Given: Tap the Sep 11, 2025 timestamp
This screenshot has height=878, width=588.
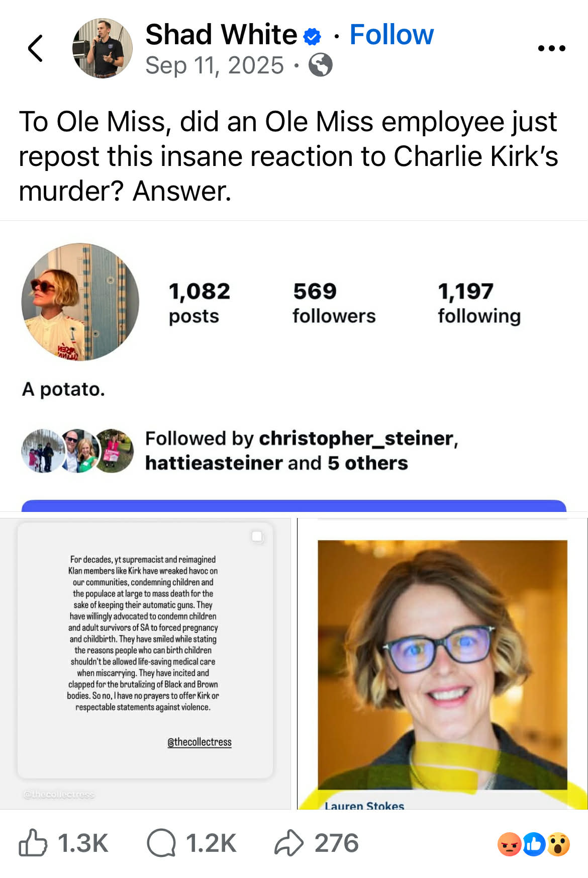Looking at the screenshot, I should point(215,65).
